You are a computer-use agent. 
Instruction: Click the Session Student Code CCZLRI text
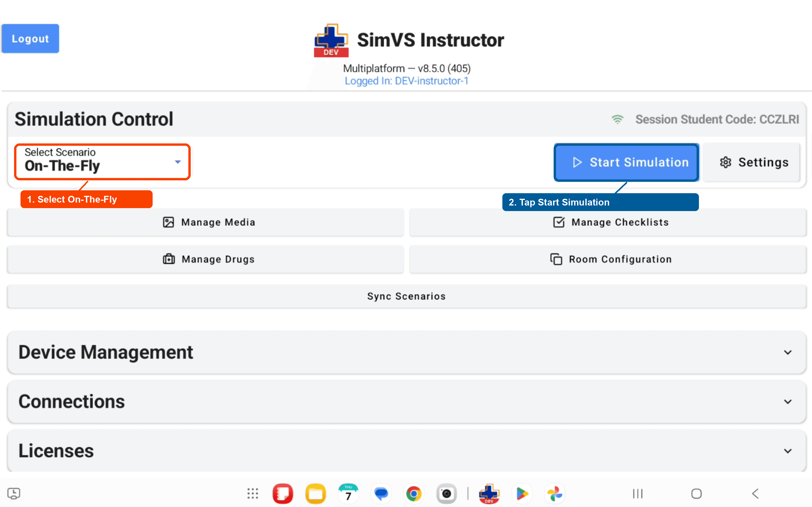click(x=717, y=119)
